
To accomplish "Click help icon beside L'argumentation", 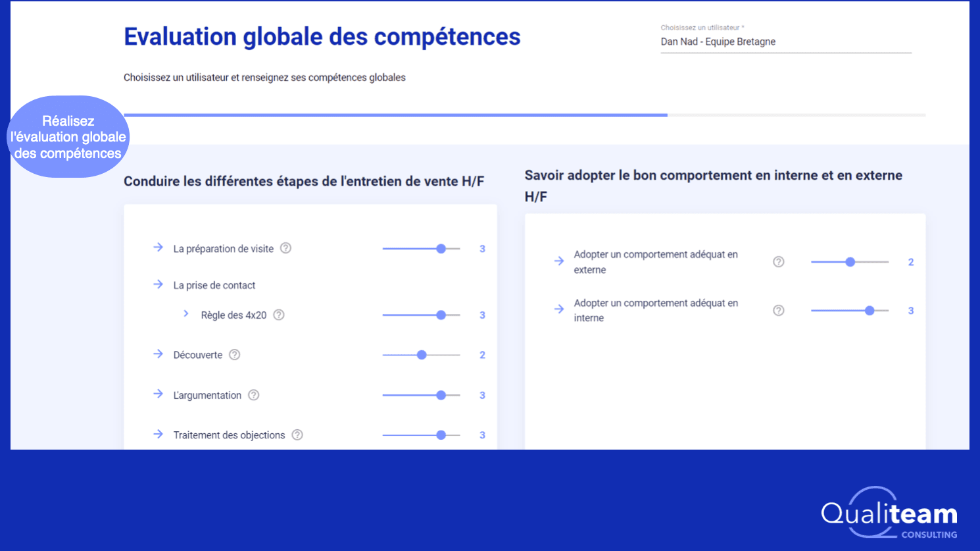I will pyautogui.click(x=253, y=395).
